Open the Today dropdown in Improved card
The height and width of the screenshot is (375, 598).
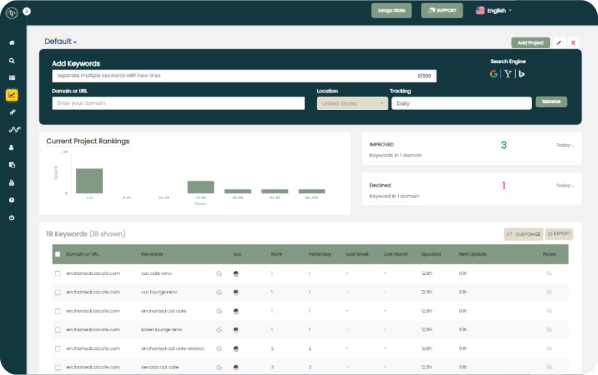pos(565,145)
